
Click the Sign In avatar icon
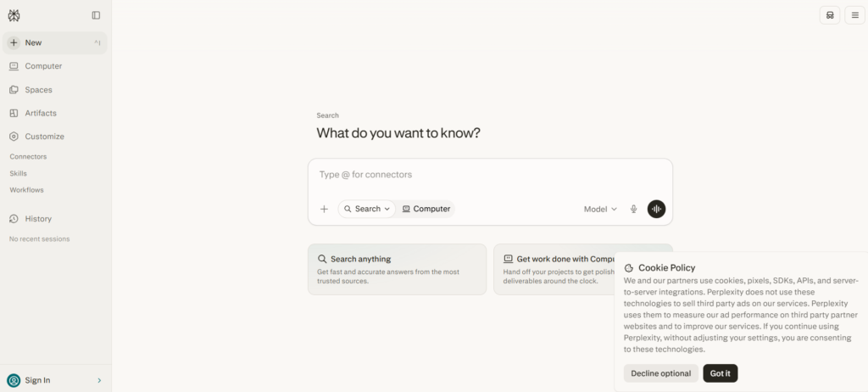coord(14,380)
